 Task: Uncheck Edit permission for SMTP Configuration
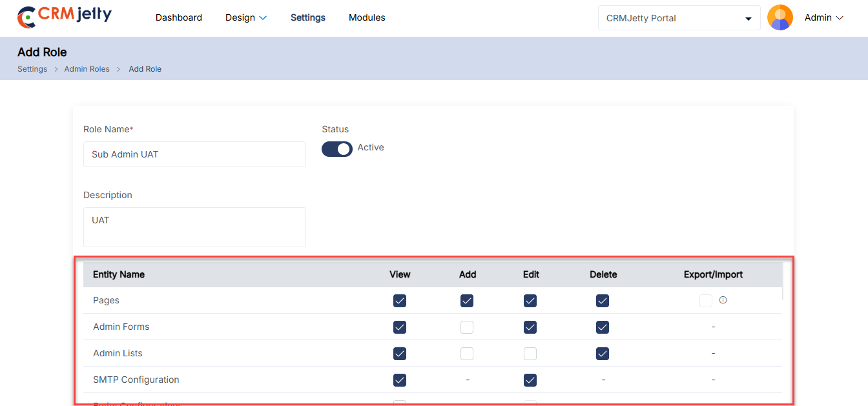pyautogui.click(x=530, y=380)
